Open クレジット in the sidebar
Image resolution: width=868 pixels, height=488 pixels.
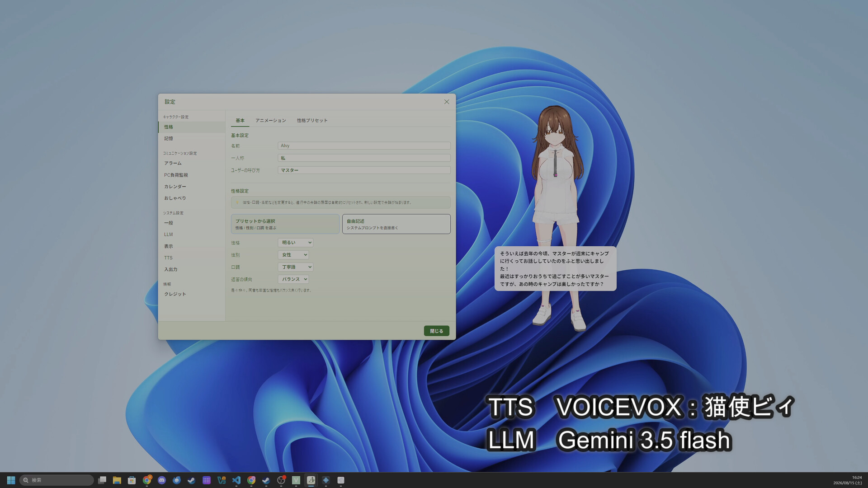pyautogui.click(x=192, y=294)
